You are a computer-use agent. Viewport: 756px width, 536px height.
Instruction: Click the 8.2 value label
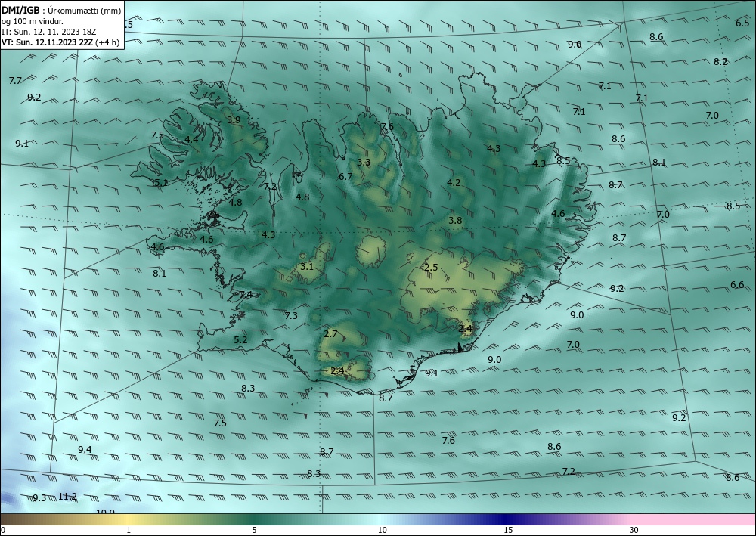coord(720,62)
